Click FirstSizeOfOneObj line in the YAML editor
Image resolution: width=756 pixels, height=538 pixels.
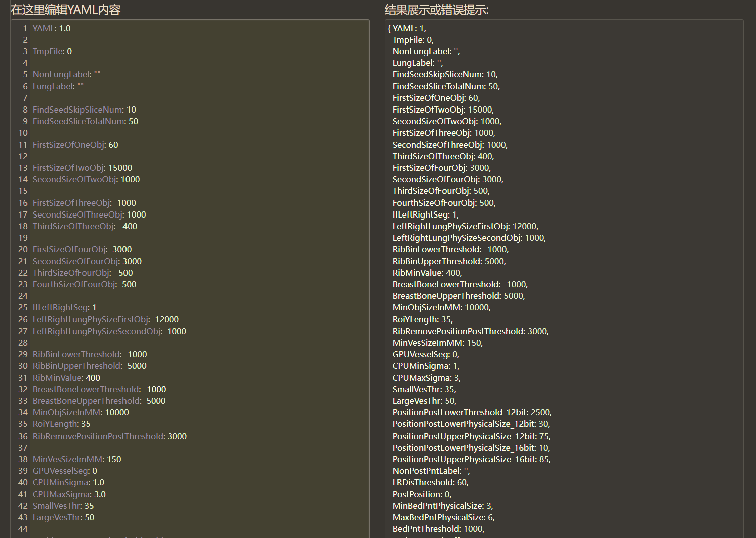point(75,145)
